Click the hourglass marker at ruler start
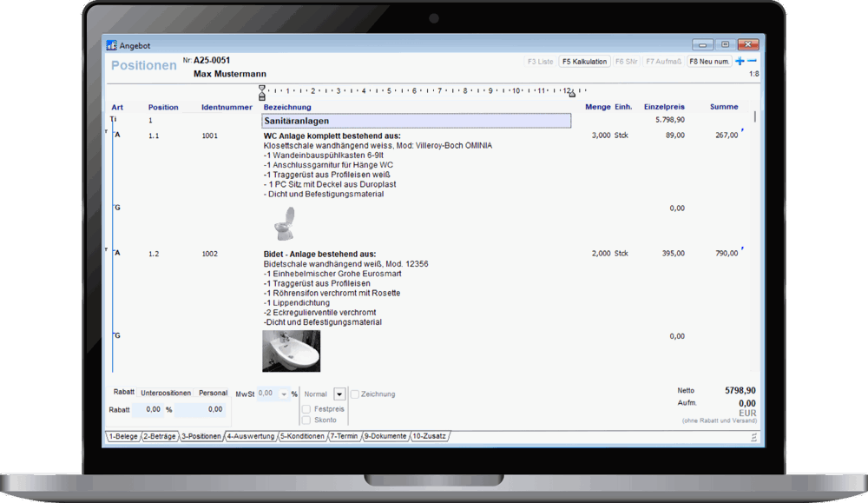868x503 pixels. coord(262,90)
